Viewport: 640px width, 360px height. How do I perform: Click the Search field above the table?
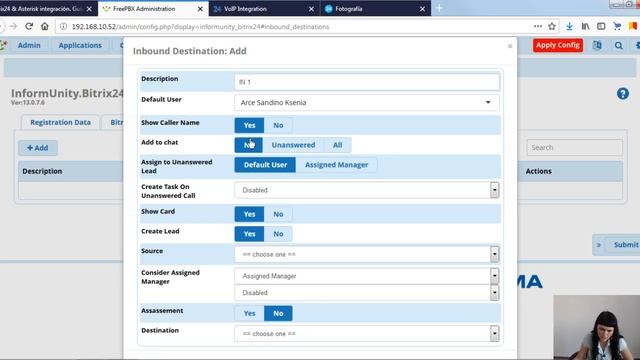click(x=574, y=147)
